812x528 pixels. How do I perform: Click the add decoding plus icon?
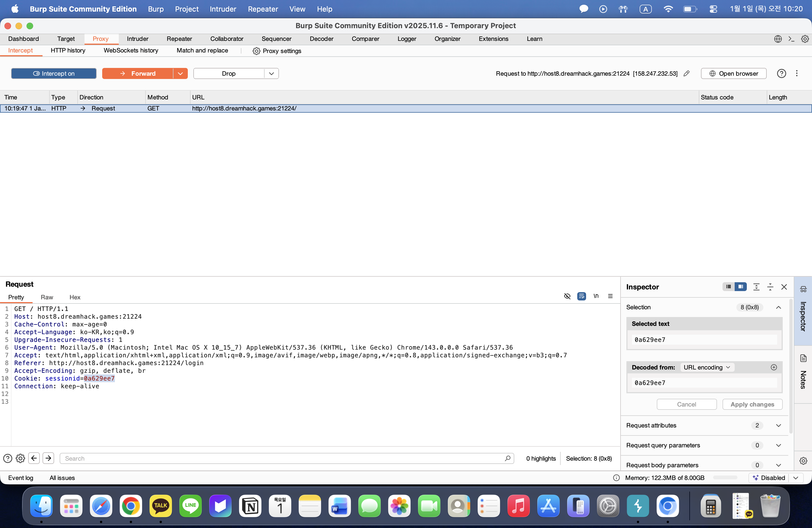pyautogui.click(x=774, y=367)
